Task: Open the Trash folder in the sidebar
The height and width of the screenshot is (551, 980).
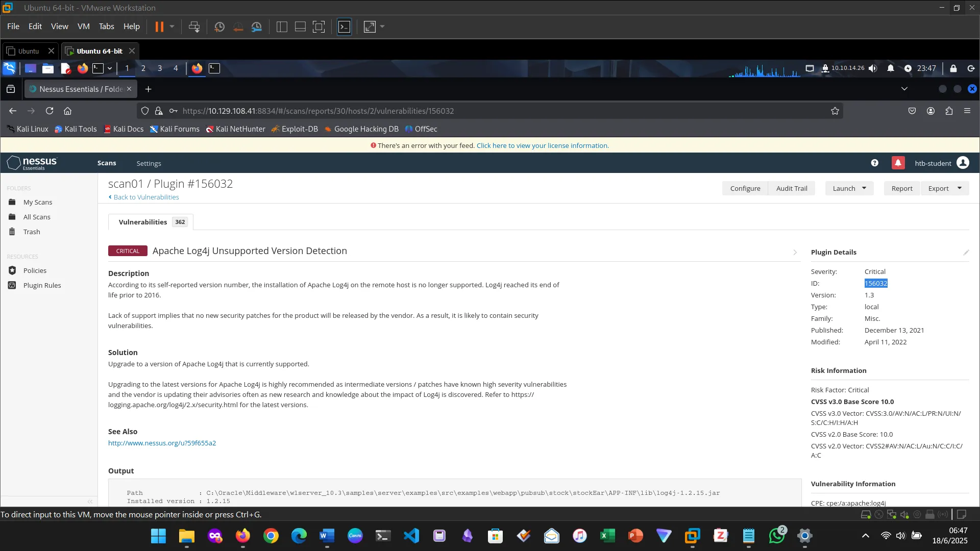Action: [32, 232]
